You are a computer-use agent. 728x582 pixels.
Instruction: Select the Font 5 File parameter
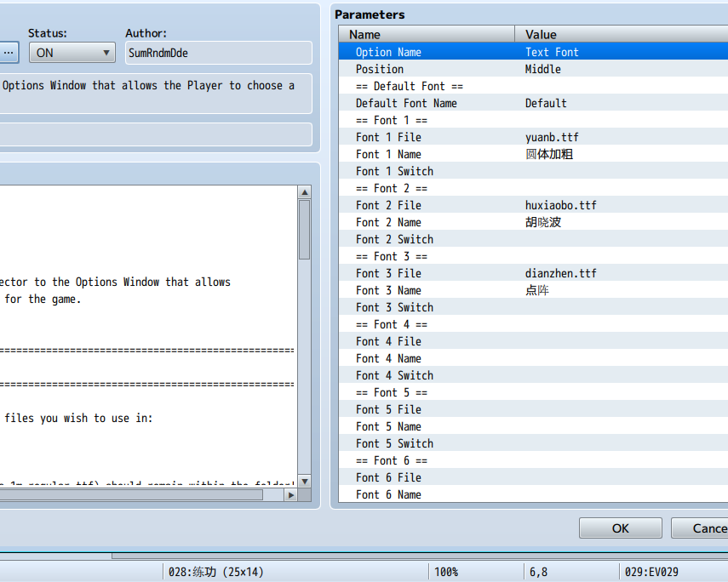point(534,409)
